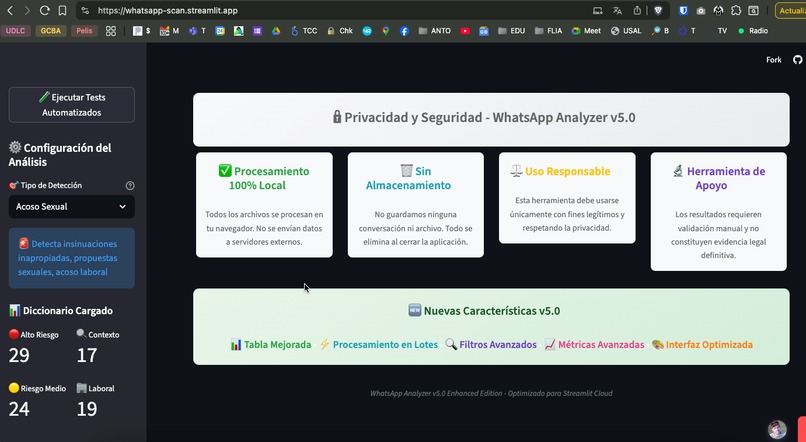The image size is (806, 442).
Task: Click the Configuración del Análisis heading
Action: coord(60,155)
